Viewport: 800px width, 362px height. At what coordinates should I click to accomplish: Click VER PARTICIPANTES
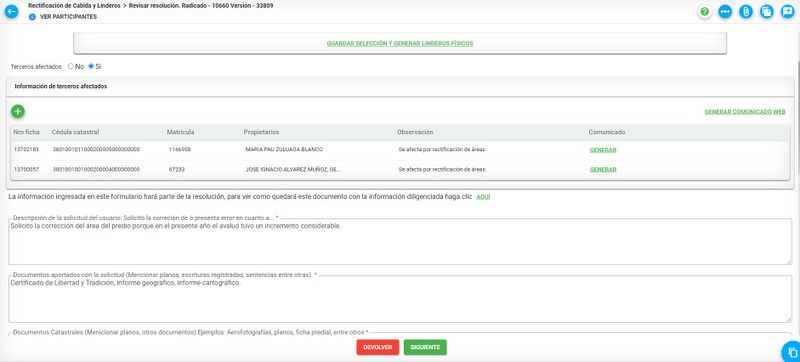point(68,17)
